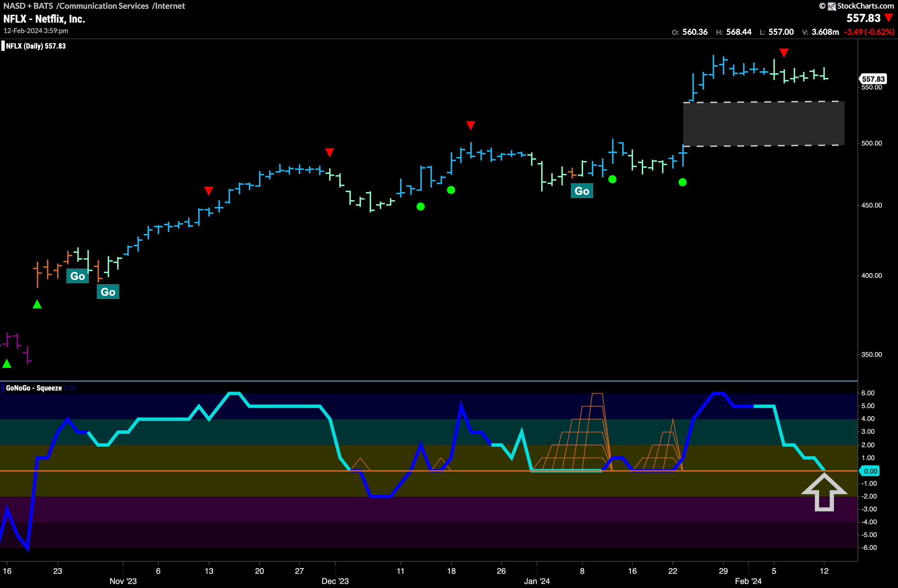Click the open value 560.36
The height and width of the screenshot is (588, 898).
[695, 32]
